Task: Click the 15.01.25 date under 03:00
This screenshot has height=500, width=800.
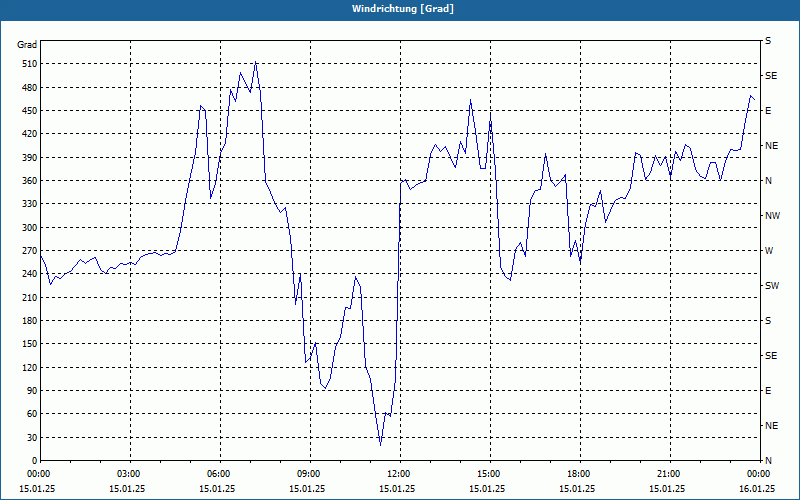Action: [x=127, y=488]
